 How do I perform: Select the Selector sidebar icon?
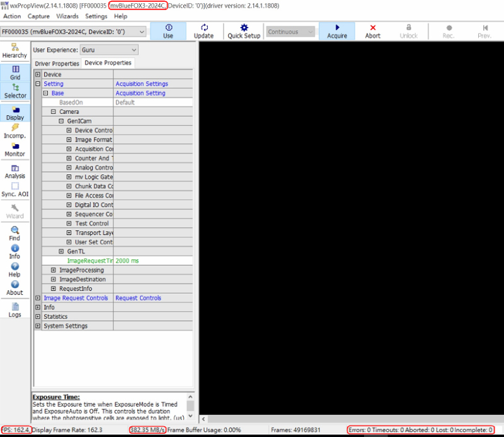point(15,88)
